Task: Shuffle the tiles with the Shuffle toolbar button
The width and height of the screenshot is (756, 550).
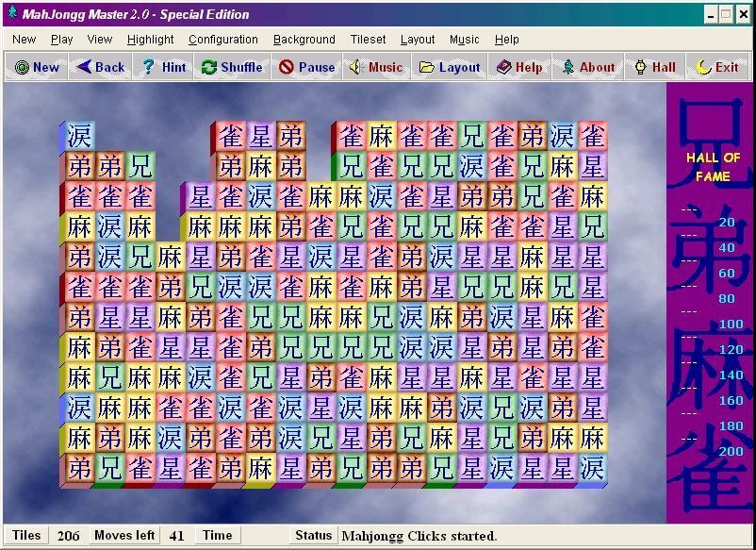Action: (x=232, y=67)
